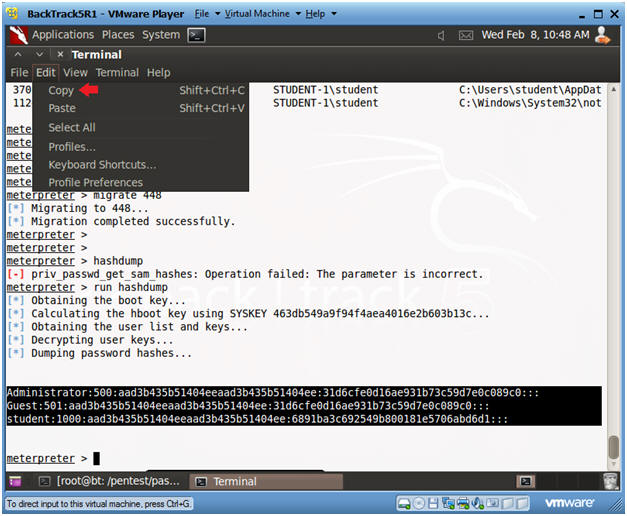Click the workspace switcher terminal thumbnail
The width and height of the screenshot is (627, 516).
525,481
